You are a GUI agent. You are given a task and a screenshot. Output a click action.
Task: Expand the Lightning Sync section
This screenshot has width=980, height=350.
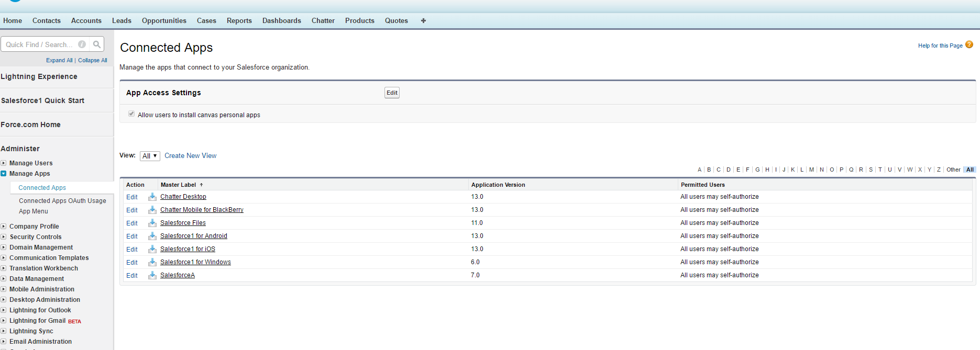click(4, 331)
